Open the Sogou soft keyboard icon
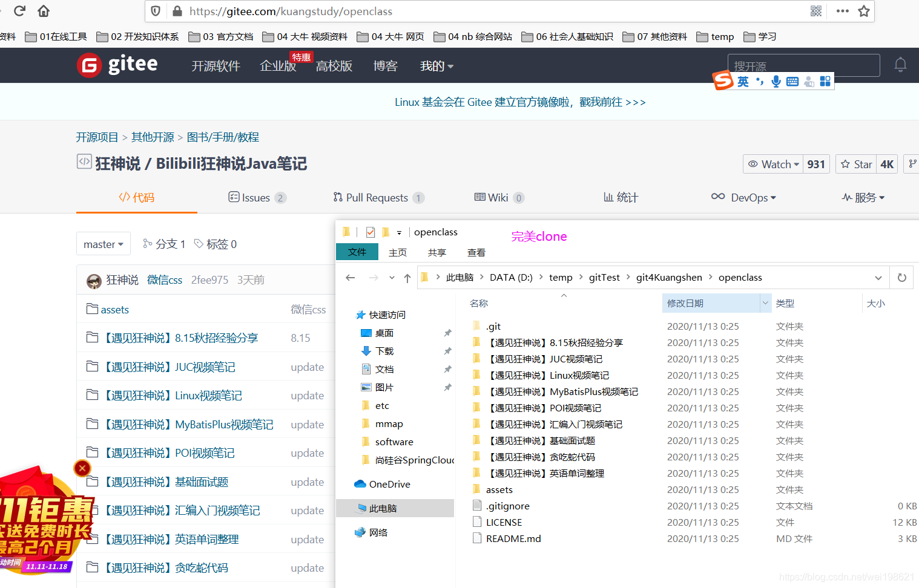This screenshot has width=919, height=588. [x=792, y=81]
